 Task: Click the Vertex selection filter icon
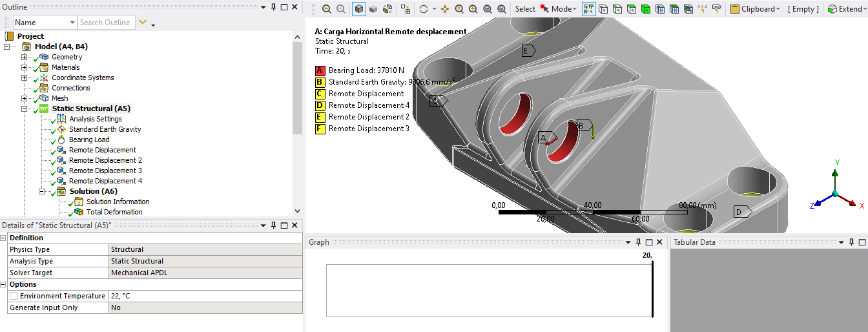pyautogui.click(x=603, y=9)
